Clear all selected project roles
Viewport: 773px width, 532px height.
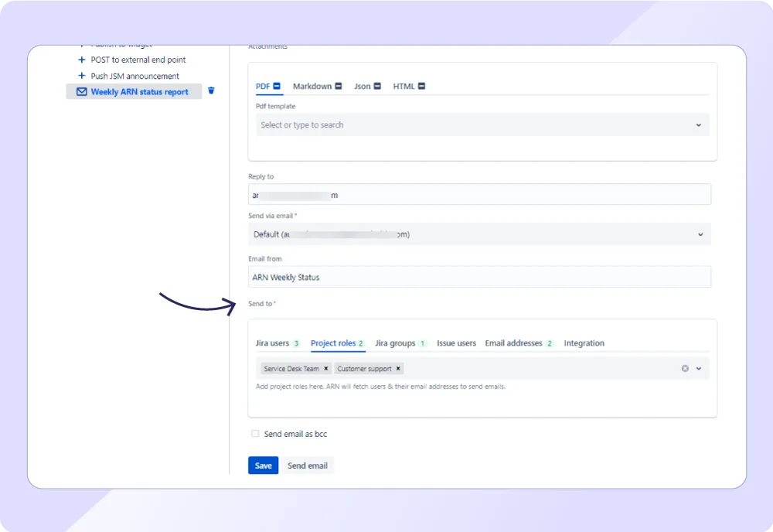point(685,368)
